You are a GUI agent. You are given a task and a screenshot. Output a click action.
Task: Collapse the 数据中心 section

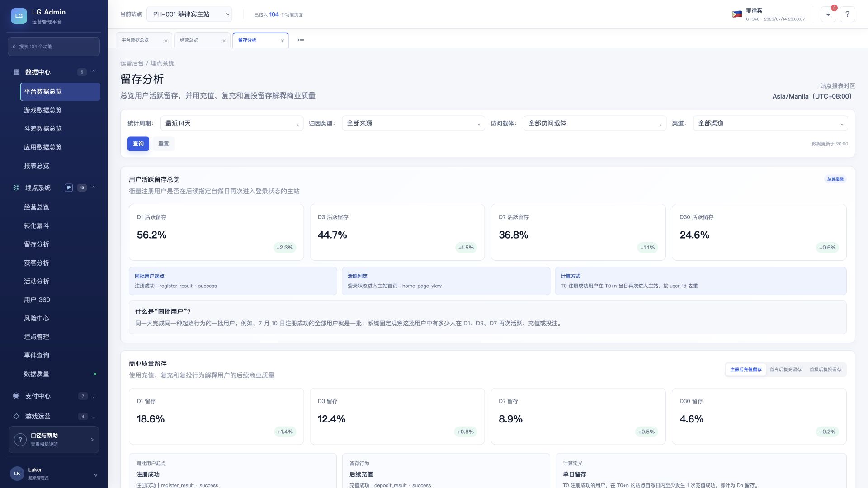click(x=93, y=71)
